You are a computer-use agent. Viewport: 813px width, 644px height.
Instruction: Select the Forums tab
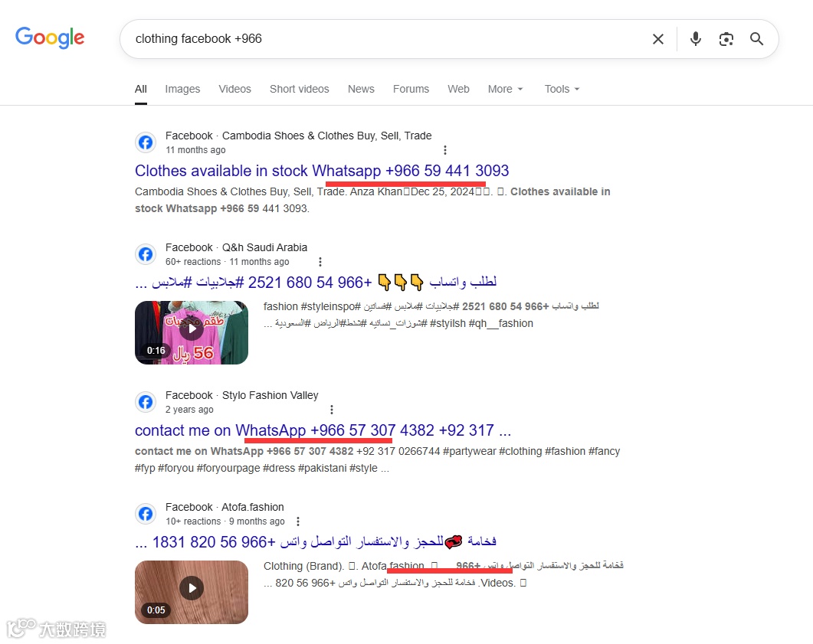coord(411,89)
